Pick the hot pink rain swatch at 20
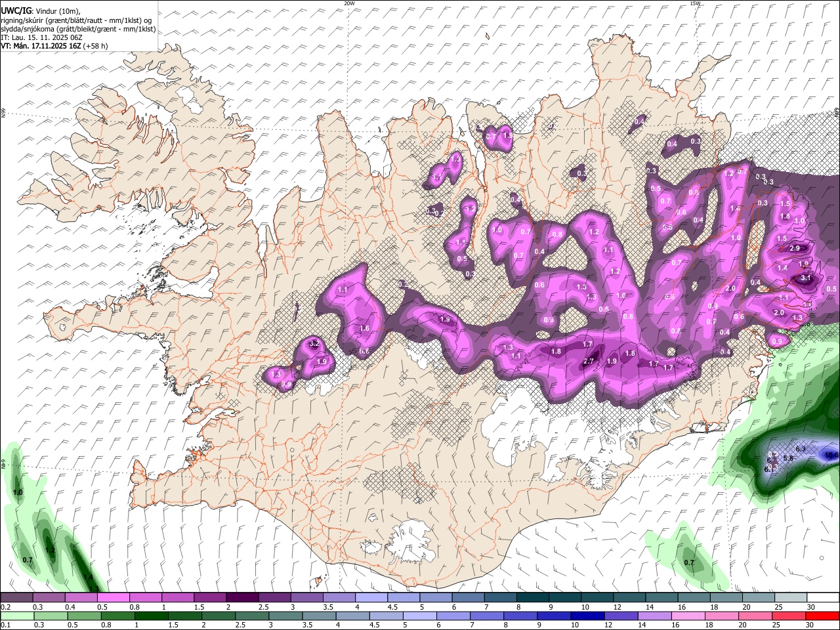840x630 pixels. coord(755,616)
